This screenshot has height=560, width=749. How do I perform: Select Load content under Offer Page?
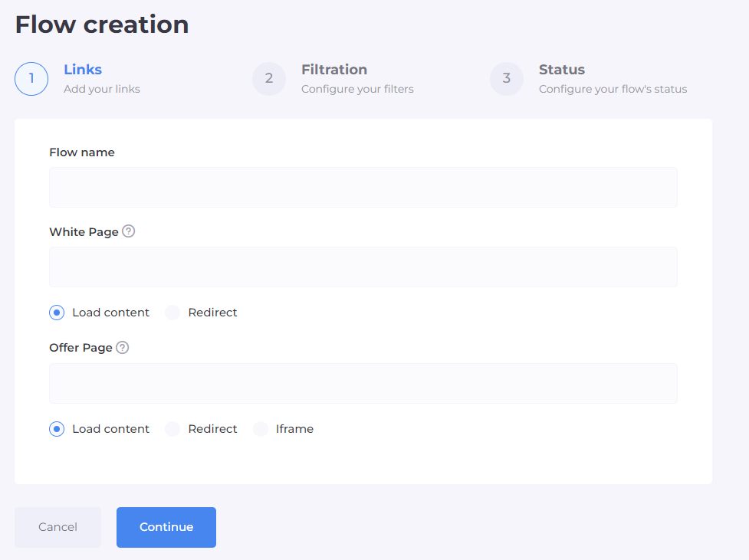click(x=57, y=429)
